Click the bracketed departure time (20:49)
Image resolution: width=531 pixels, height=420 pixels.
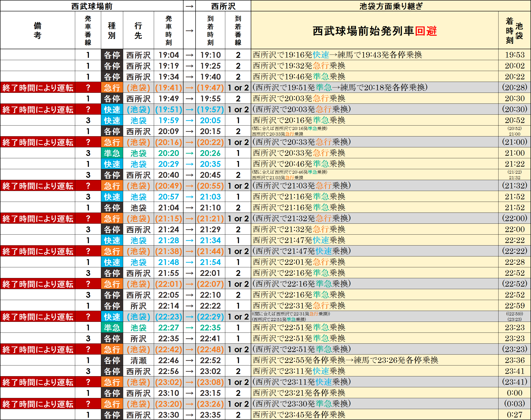pyautogui.click(x=169, y=186)
